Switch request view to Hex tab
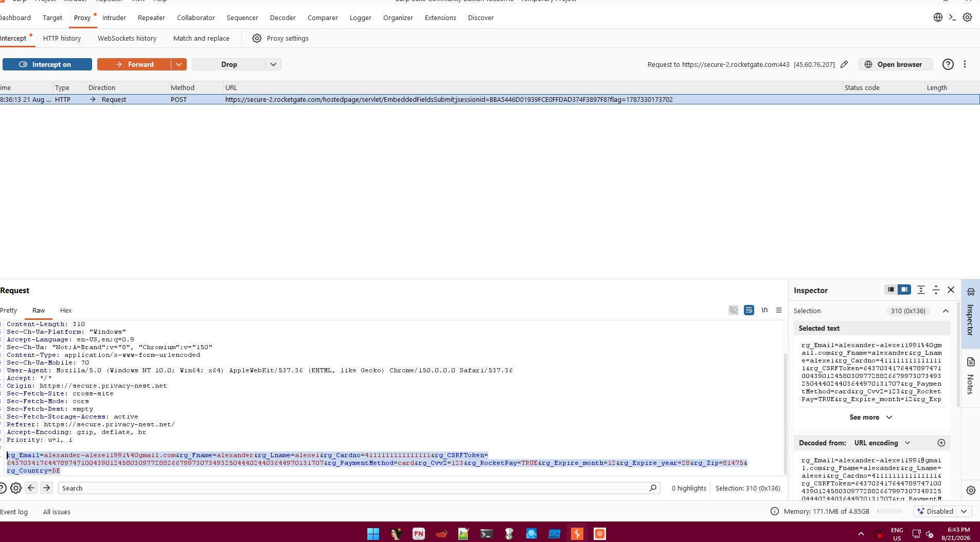Screen dimensions: 980x542 [x=66, y=310]
